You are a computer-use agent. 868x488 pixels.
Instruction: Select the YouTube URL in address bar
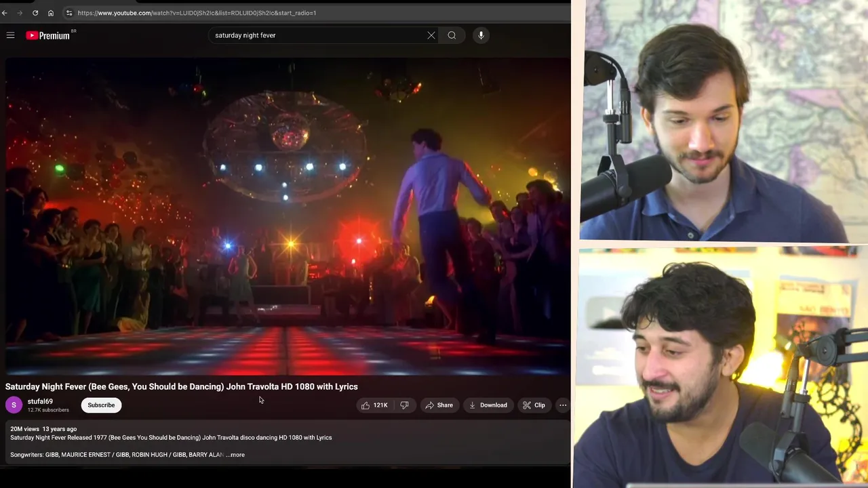(x=197, y=13)
